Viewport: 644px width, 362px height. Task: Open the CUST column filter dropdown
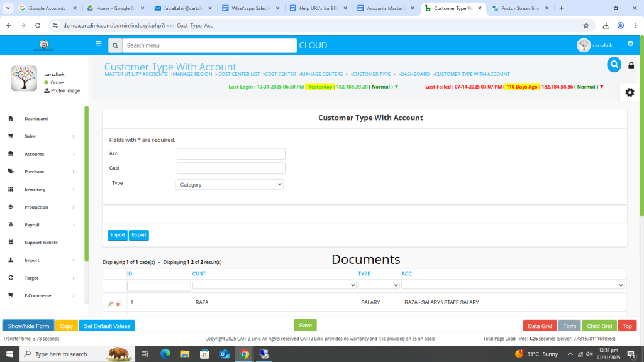click(274, 285)
